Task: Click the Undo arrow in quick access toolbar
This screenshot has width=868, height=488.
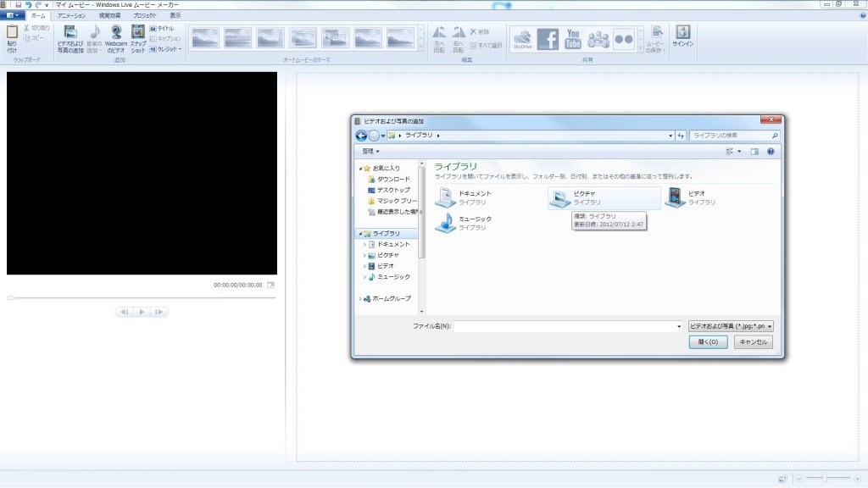Action: pos(28,4)
